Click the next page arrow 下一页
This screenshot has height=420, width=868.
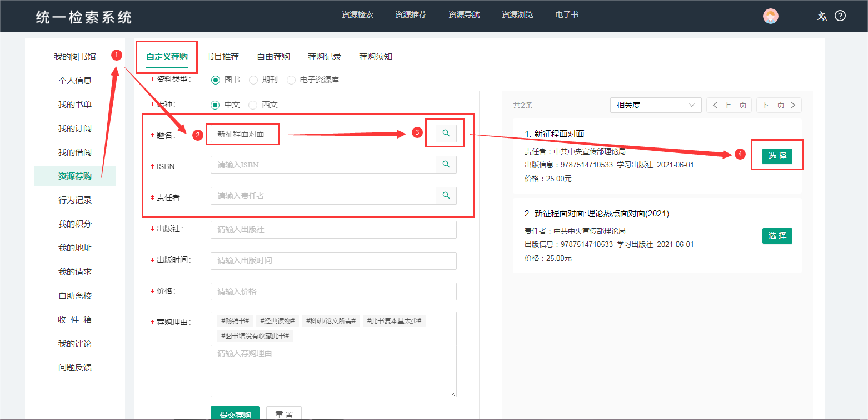tap(779, 105)
